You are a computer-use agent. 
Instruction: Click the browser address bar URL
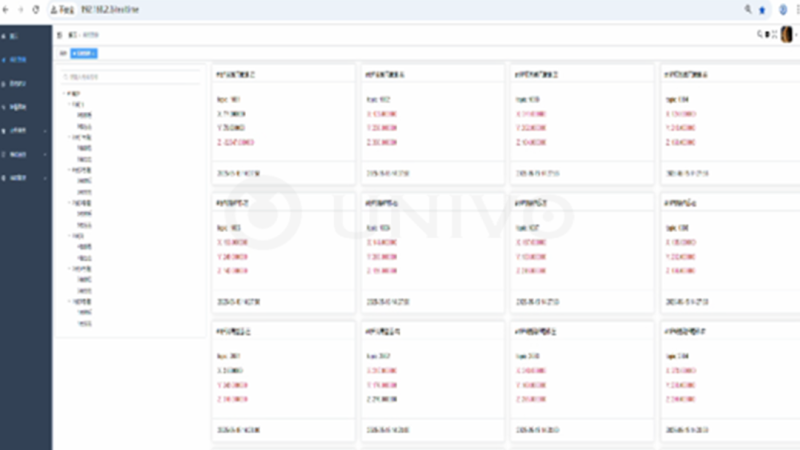(x=110, y=10)
